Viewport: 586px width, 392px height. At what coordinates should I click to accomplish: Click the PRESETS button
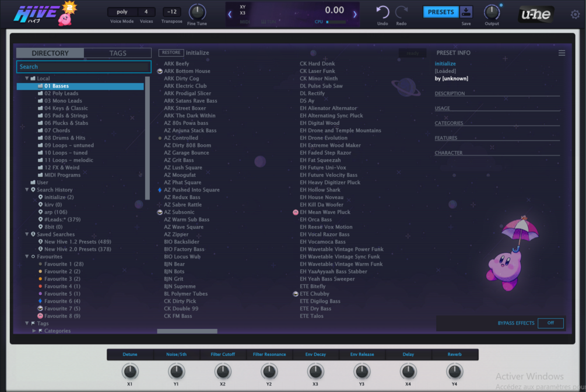click(441, 12)
